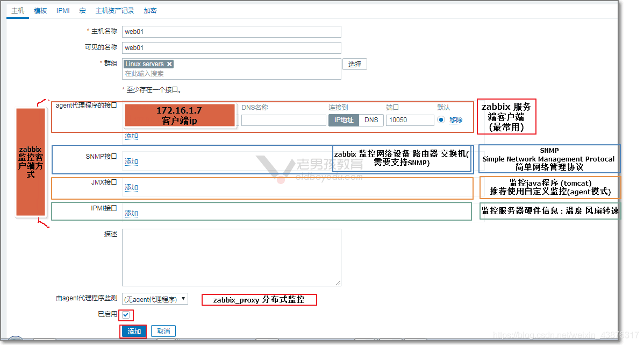Open the 加密 tab
Image resolution: width=644 pixels, height=345 pixels.
pos(150,11)
